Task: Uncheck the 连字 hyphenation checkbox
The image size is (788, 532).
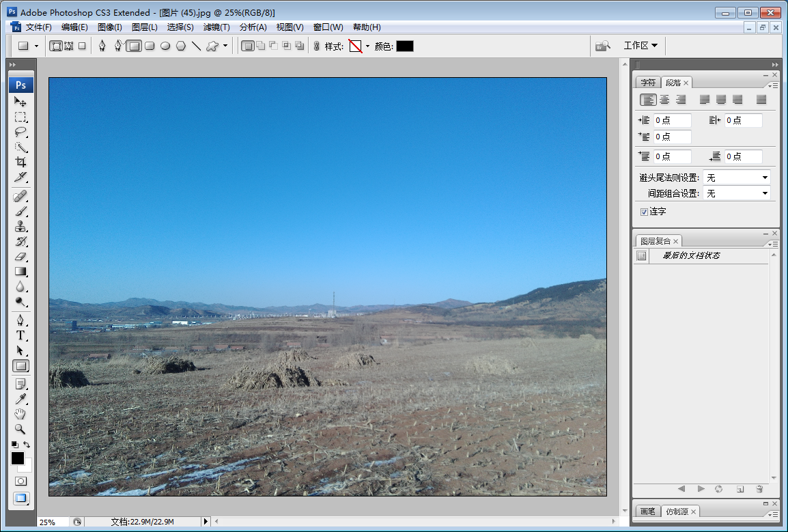Action: 643,211
